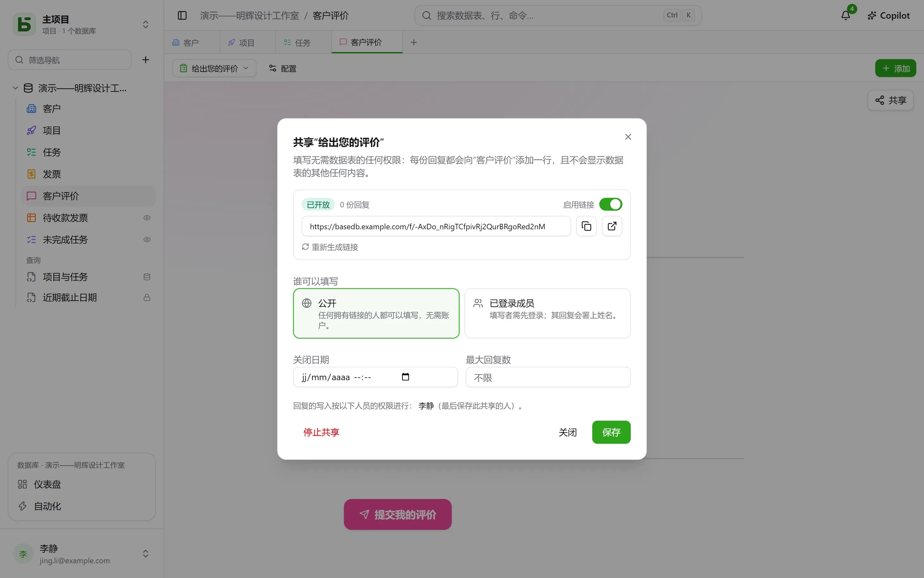The width and height of the screenshot is (924, 578).
Task: Click the red 停止共享 link
Action: tap(321, 432)
